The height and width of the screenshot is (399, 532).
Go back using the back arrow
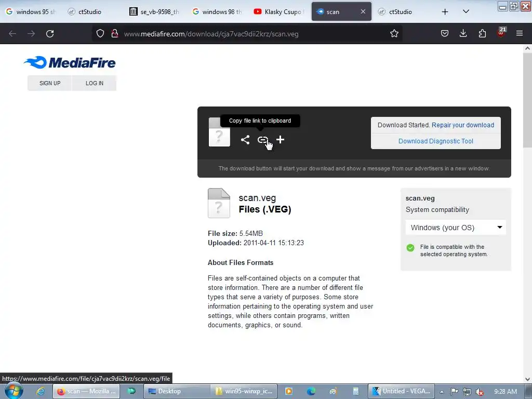[x=12, y=34]
